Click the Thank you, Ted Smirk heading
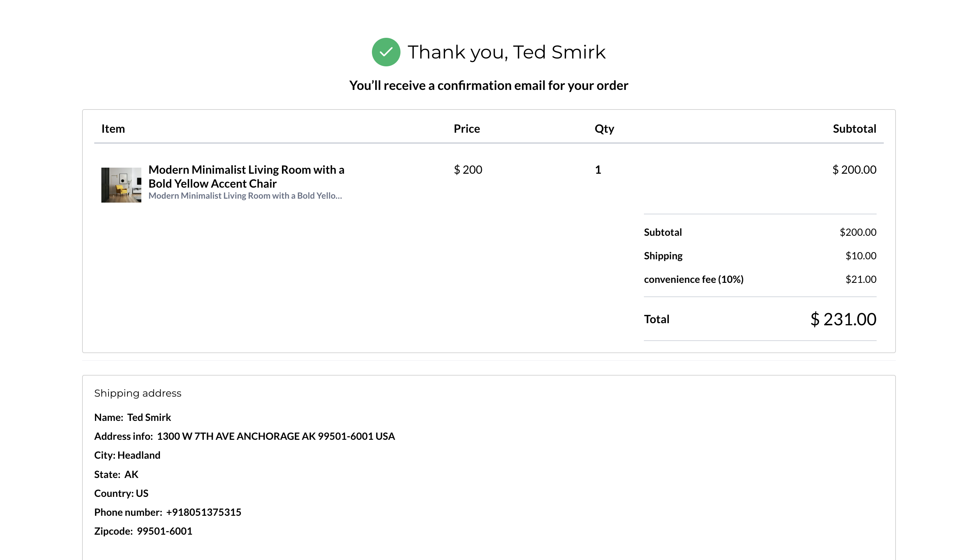973x560 pixels. coord(506,52)
